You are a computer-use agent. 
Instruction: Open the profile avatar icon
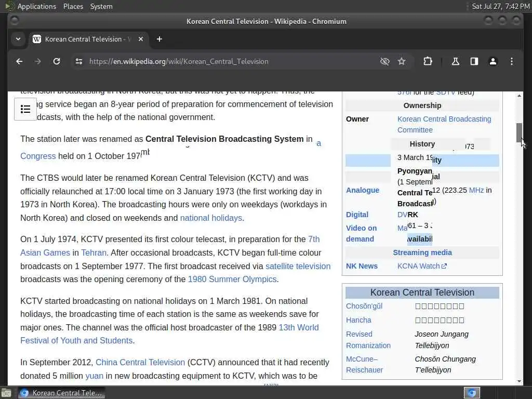(493, 61)
